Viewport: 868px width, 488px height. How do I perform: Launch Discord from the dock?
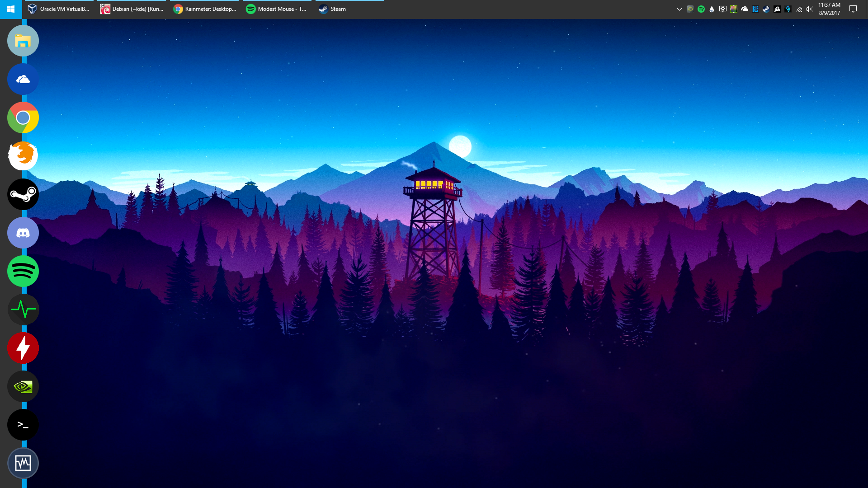point(23,232)
